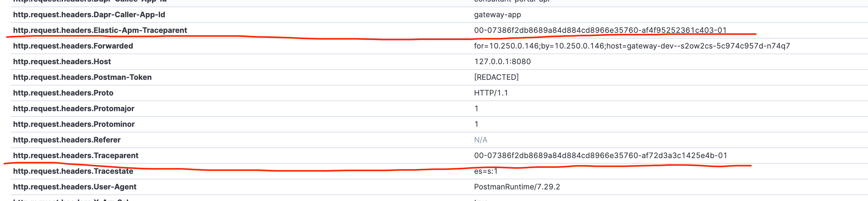
Task: Select the Elastic-Apm-Traceparent header field name
Action: 100,30
